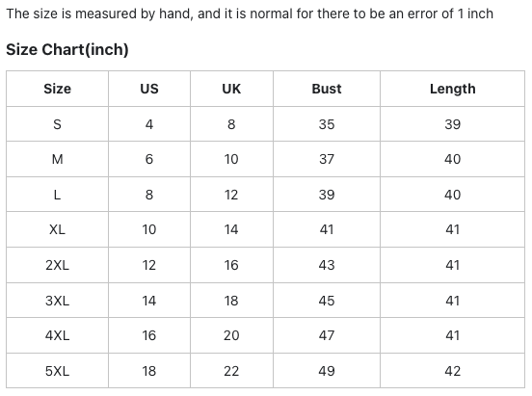Click the measurement error note text

click(x=250, y=13)
